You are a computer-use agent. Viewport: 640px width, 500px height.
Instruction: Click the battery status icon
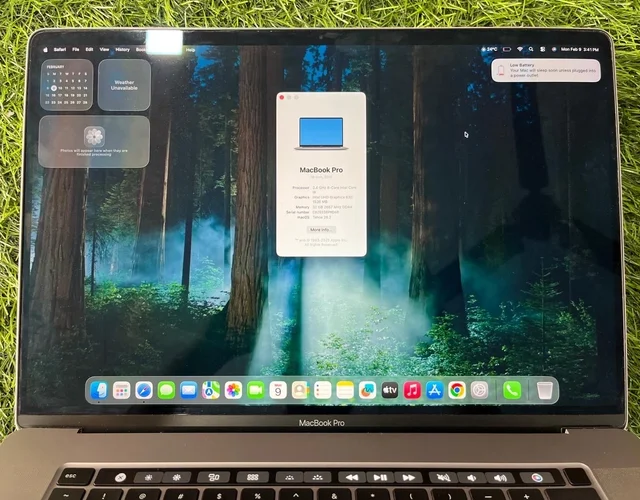click(x=507, y=49)
